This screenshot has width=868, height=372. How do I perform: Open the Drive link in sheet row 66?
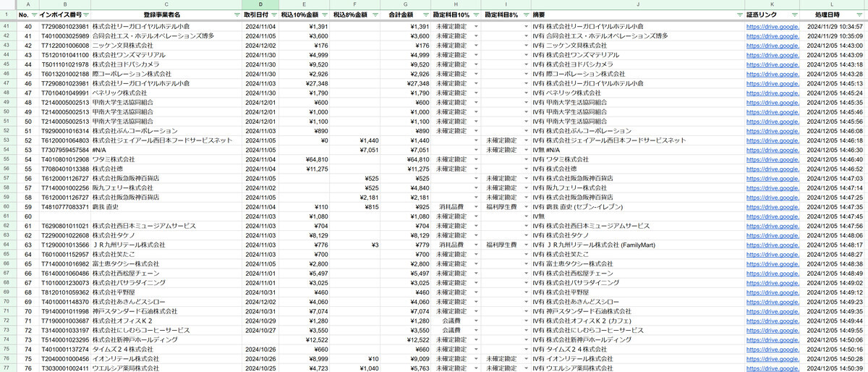tap(772, 263)
